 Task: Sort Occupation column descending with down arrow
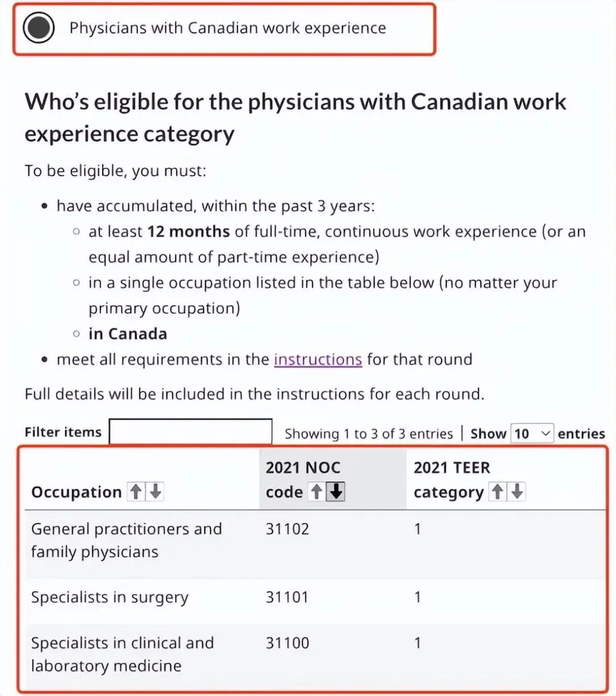(155, 491)
